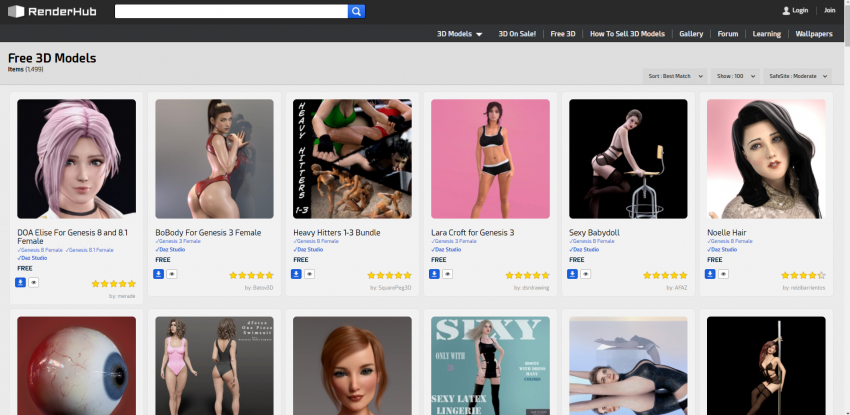Open the red-haired woman portrait thumbnail
This screenshot has width=850, height=415.
pos(352,366)
